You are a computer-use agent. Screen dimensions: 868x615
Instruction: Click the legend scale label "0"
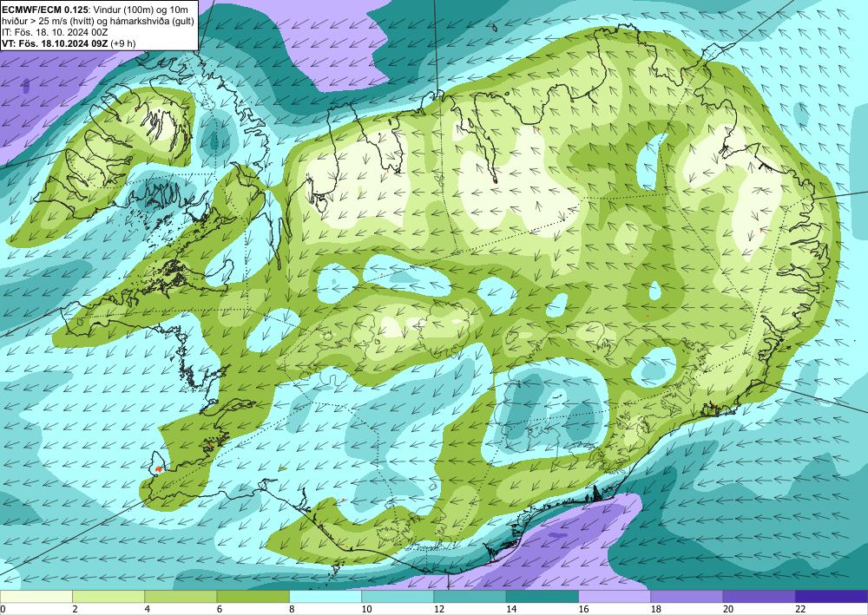[x=3, y=609]
